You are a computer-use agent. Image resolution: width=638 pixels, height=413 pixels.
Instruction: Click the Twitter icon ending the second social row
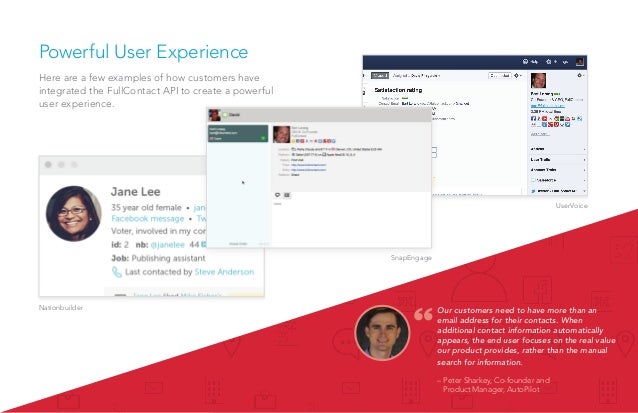point(568,125)
